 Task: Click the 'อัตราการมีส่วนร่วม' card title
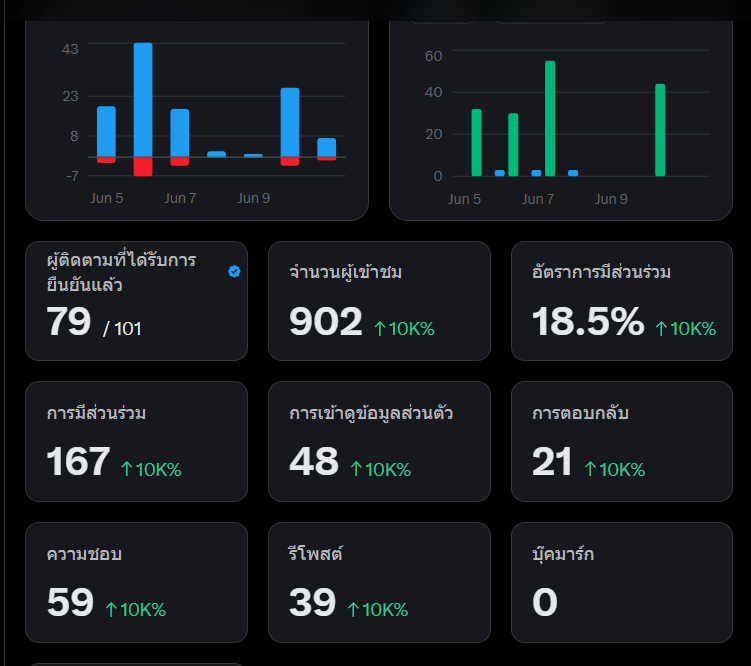(602, 272)
